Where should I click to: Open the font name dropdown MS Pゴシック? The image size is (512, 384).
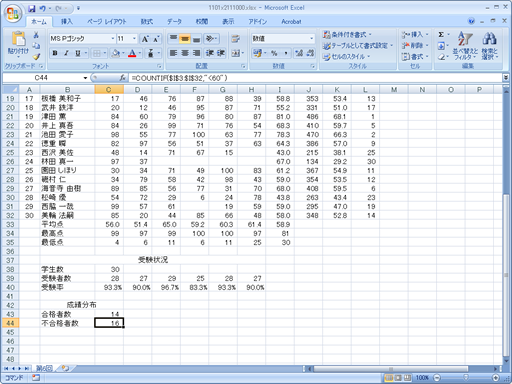click(x=113, y=39)
